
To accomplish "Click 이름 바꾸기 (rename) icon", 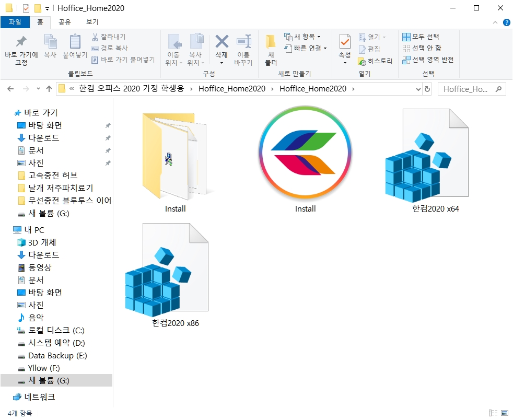I will point(243,50).
